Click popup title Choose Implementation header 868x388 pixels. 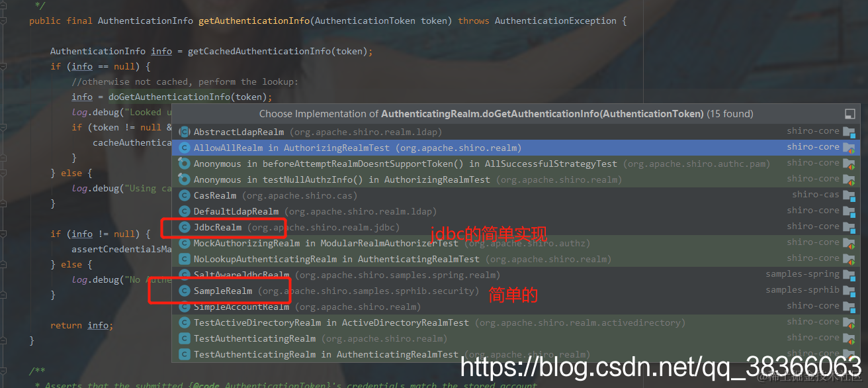coord(506,114)
